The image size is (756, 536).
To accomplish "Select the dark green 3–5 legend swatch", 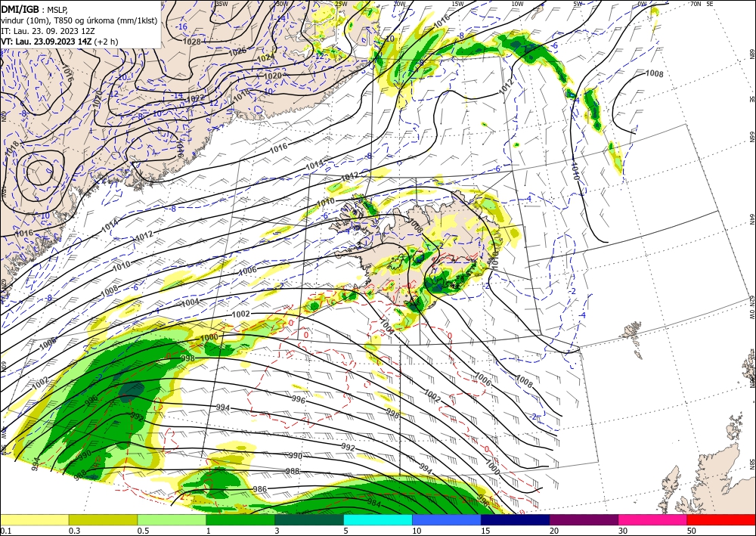I will (309, 519).
